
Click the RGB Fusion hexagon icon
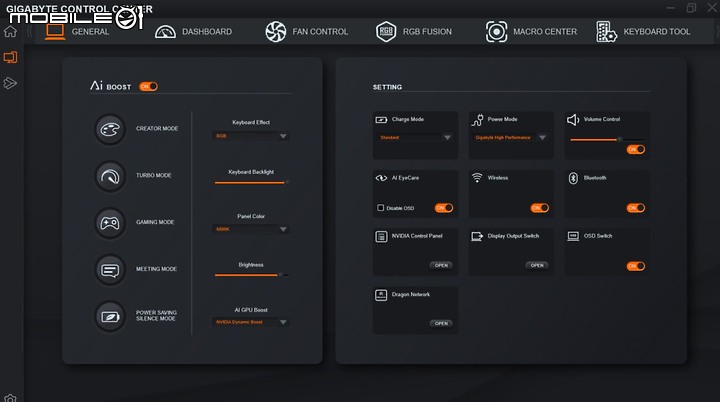pos(386,32)
